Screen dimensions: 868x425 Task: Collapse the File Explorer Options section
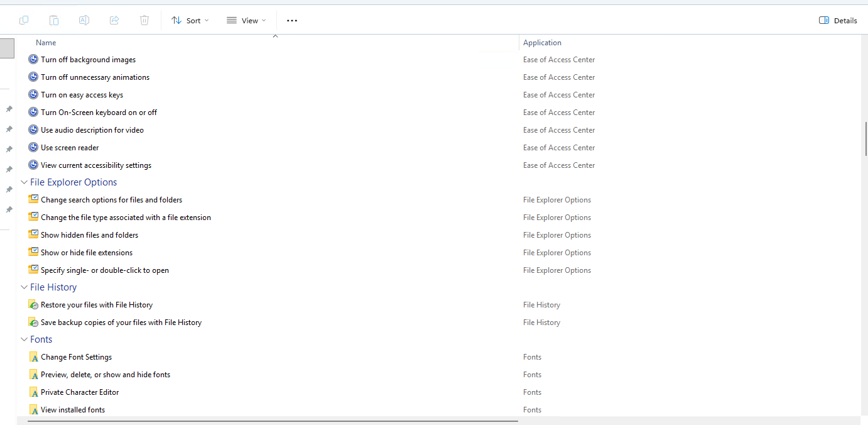click(x=24, y=182)
